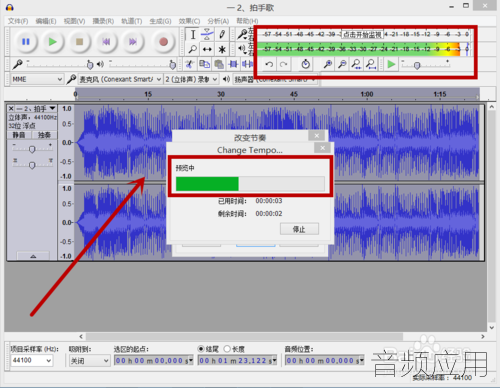Open the project sample rate 44100 dropdown

click(32, 360)
